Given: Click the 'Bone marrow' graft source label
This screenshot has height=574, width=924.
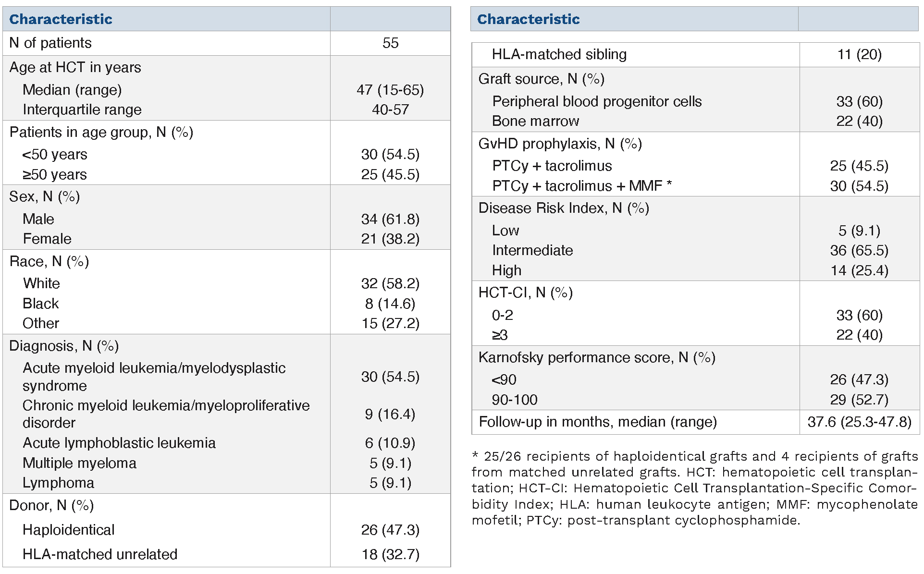Looking at the screenshot, I should coord(536,121).
